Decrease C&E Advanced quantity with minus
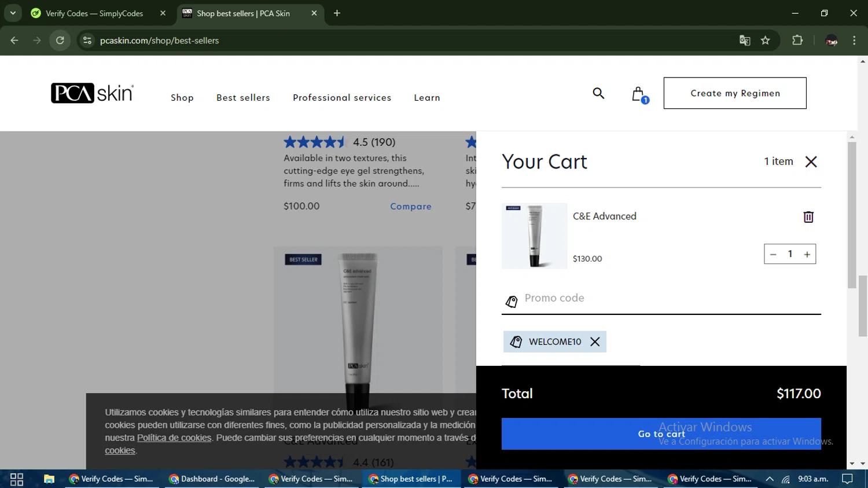The width and height of the screenshot is (868, 488). [x=773, y=254]
